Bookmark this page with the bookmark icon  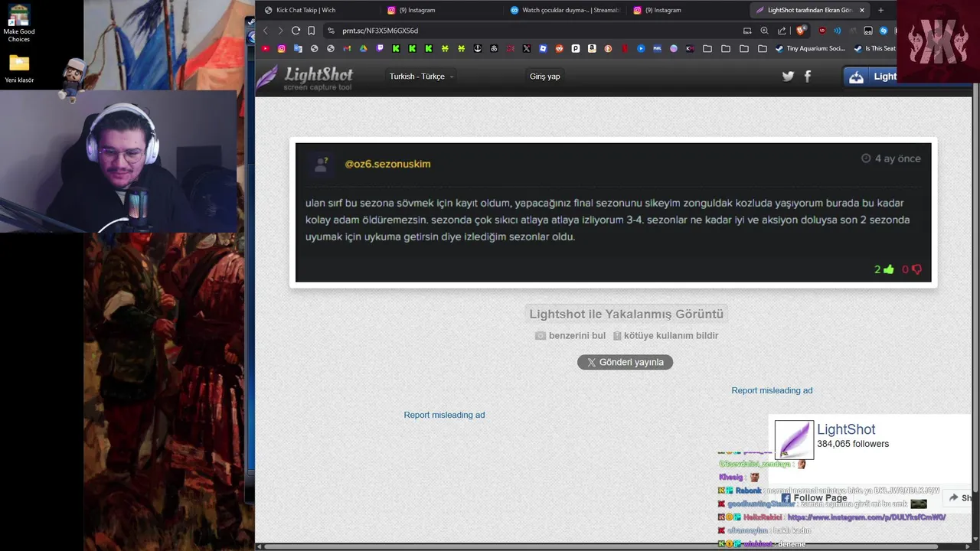click(x=312, y=31)
